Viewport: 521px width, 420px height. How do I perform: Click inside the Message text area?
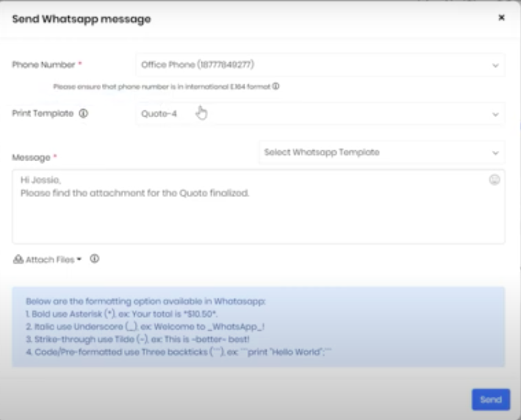[x=259, y=206]
